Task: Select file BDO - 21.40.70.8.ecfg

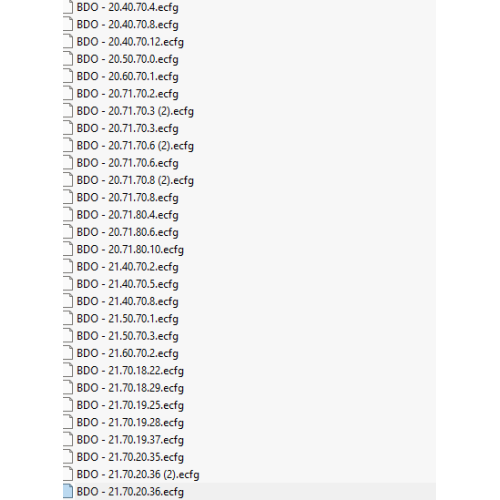Action: point(128,302)
